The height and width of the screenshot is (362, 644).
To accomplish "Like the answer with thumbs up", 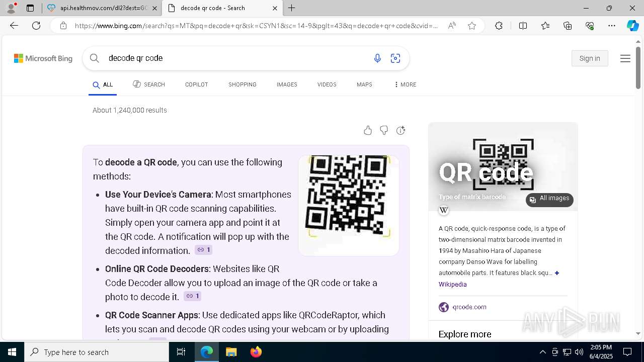I will 368,131.
